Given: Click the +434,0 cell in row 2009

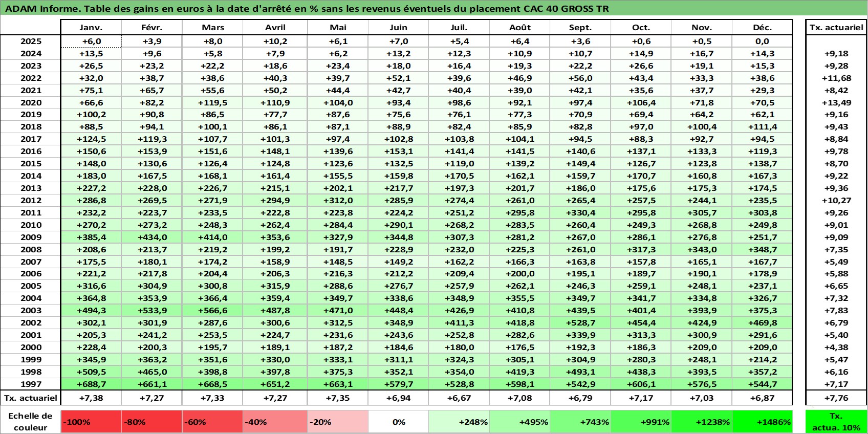Looking at the screenshot, I should [x=152, y=237].
